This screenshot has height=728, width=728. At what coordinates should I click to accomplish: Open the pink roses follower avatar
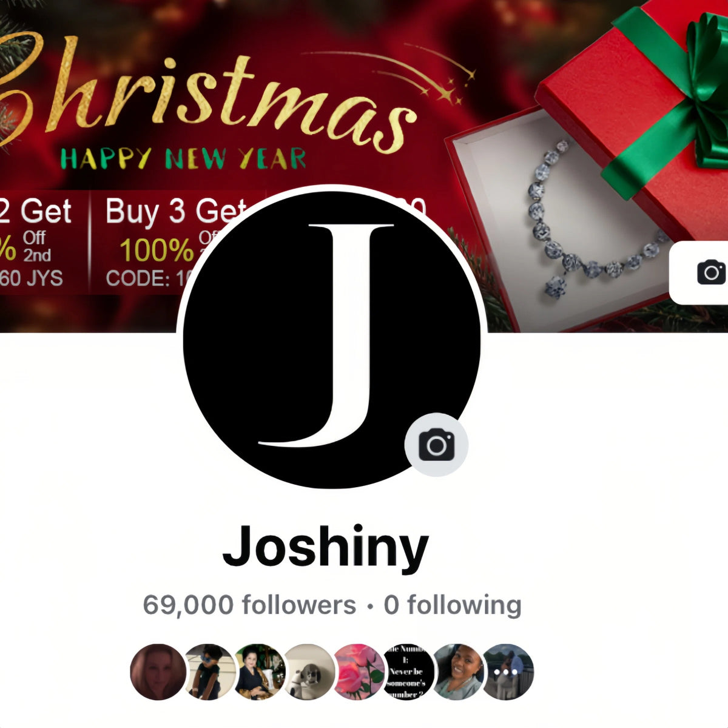359,672
